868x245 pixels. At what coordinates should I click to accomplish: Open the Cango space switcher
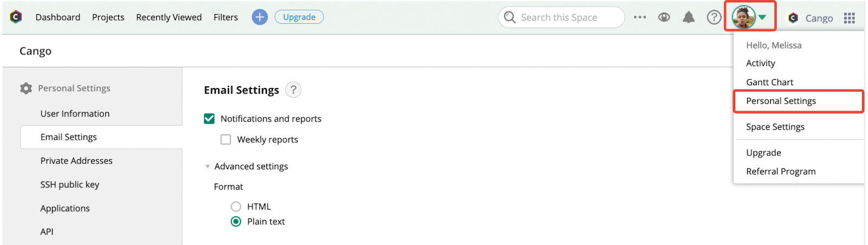810,18
